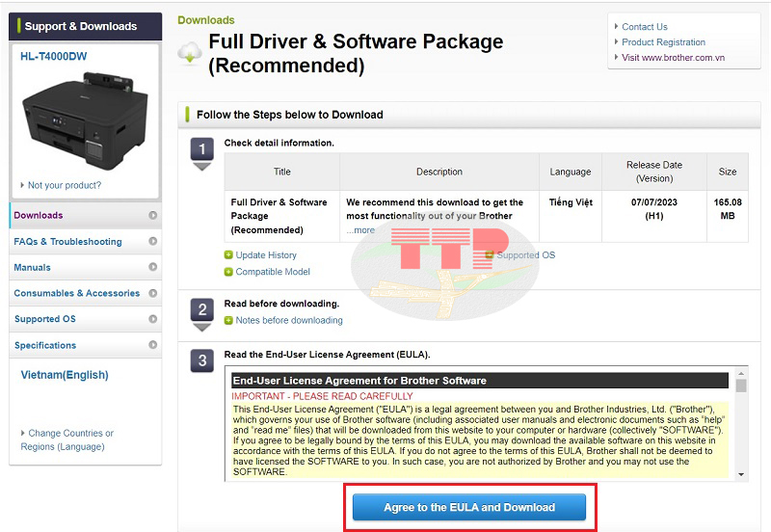
Task: Click the Downloads breadcrumb heading
Action: coord(206,20)
